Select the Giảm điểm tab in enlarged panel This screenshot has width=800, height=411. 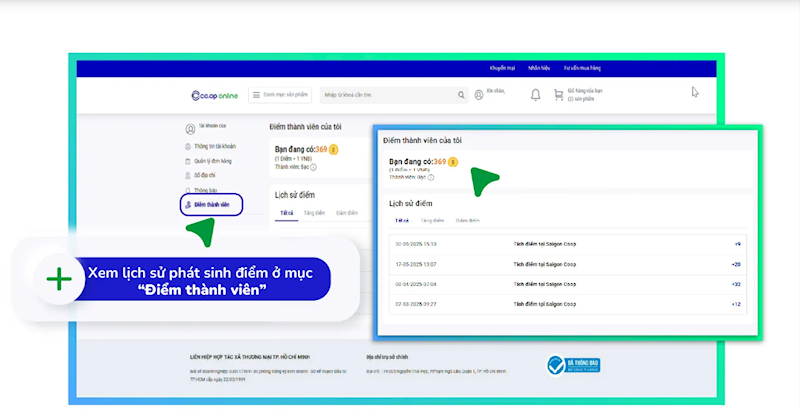(x=467, y=221)
